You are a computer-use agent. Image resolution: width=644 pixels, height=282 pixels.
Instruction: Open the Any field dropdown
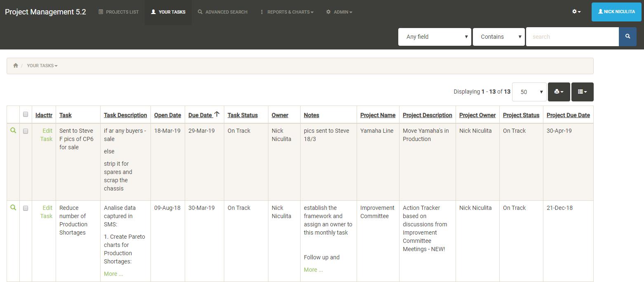[x=435, y=36]
